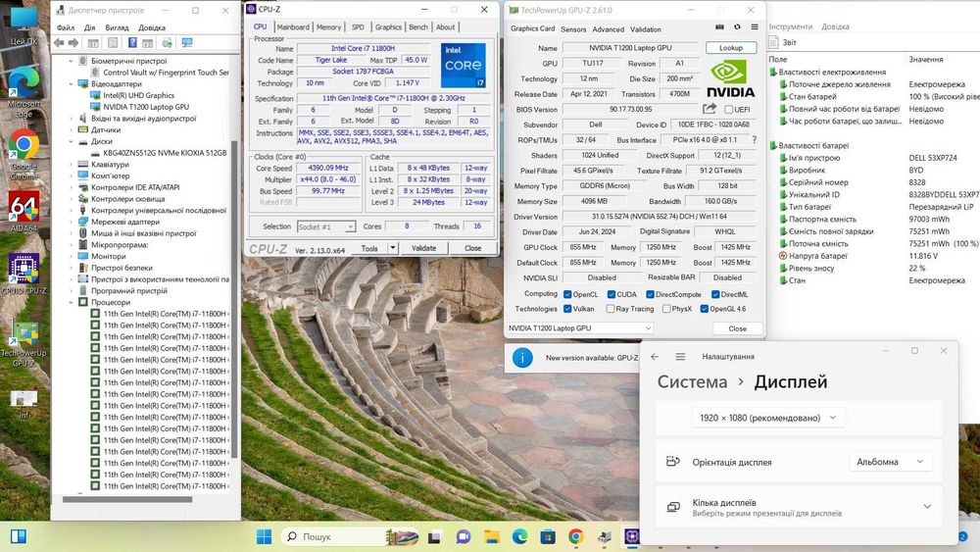Open the CPU-Z Tools dropdown arrow
The height and width of the screenshot is (552, 980).
(x=393, y=248)
